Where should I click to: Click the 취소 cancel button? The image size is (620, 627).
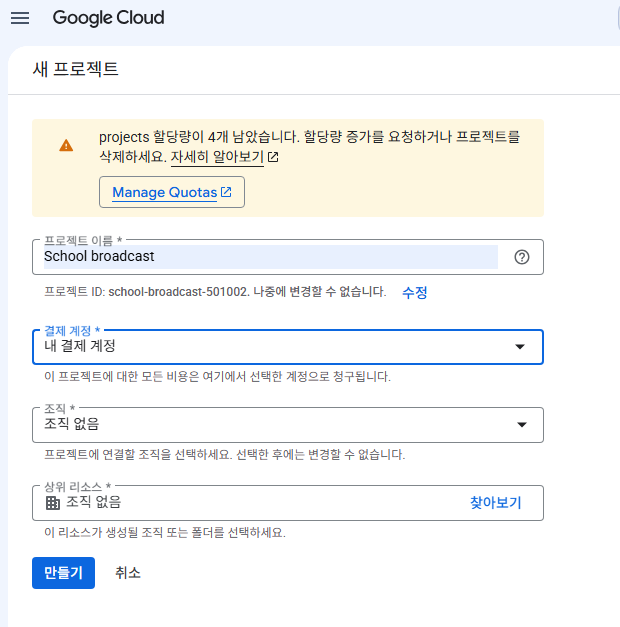128,573
